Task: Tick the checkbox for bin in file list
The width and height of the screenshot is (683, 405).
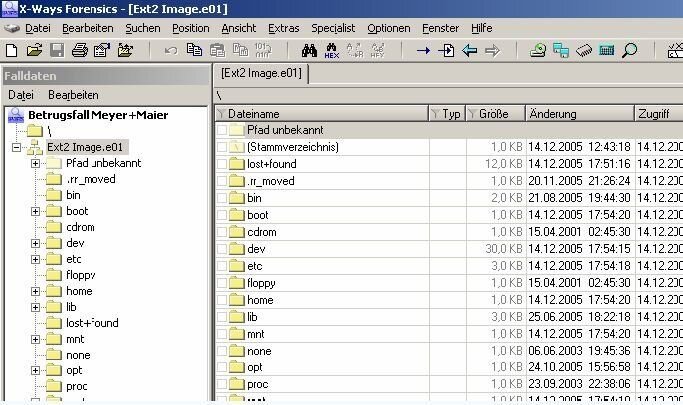Action: pos(222,198)
